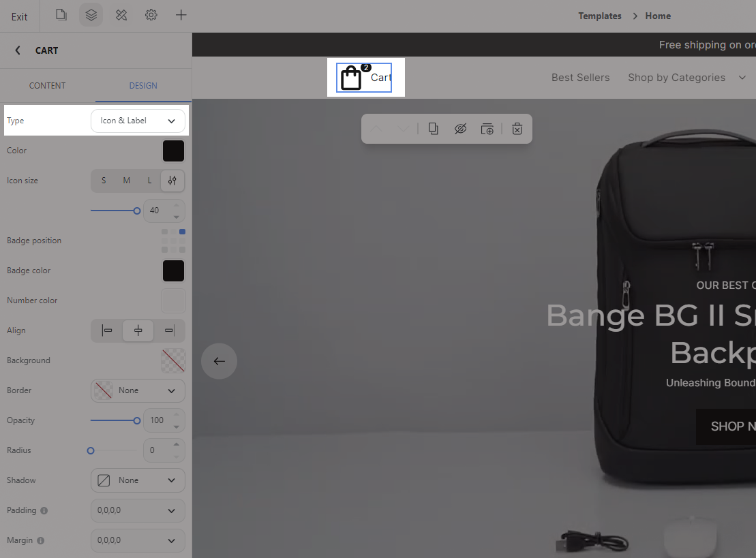Duplicate the selected cart element

tap(433, 129)
